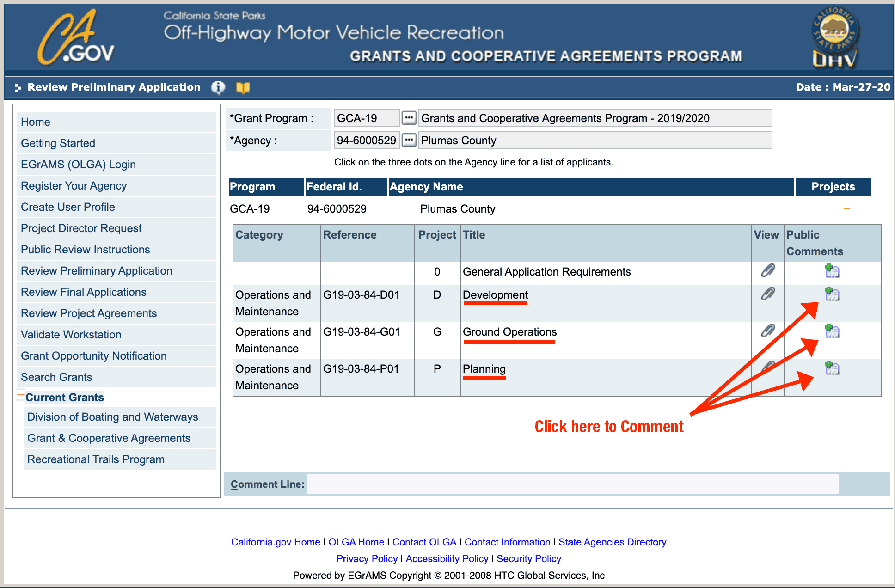The image size is (895, 588).
Task: Click the Contact Information footer link
Action: (x=508, y=542)
